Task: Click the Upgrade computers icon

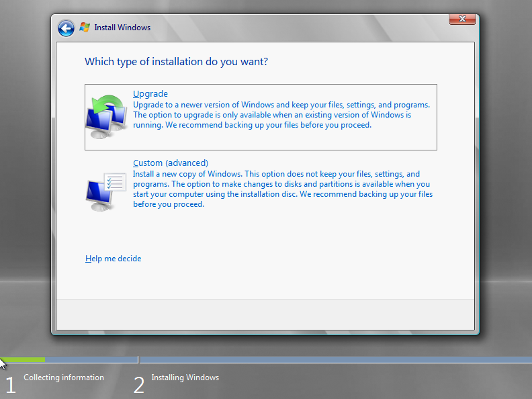Action: point(106,117)
